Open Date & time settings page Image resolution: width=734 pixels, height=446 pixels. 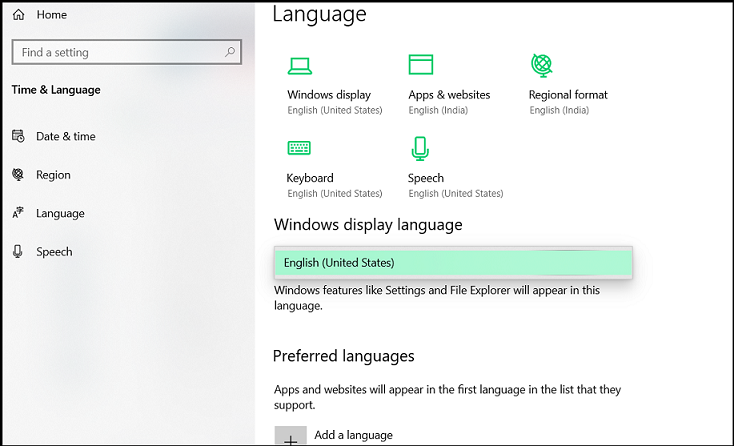(x=66, y=136)
